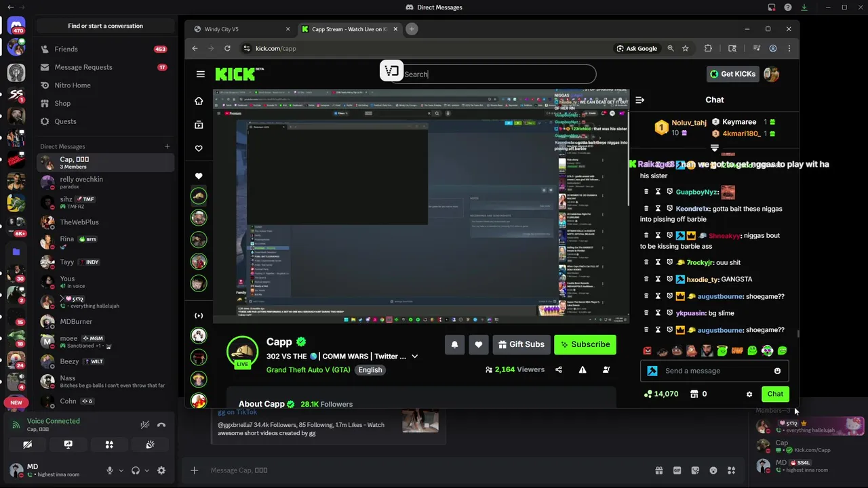Click Gift Subs button
The image size is (868, 488).
pos(521,344)
